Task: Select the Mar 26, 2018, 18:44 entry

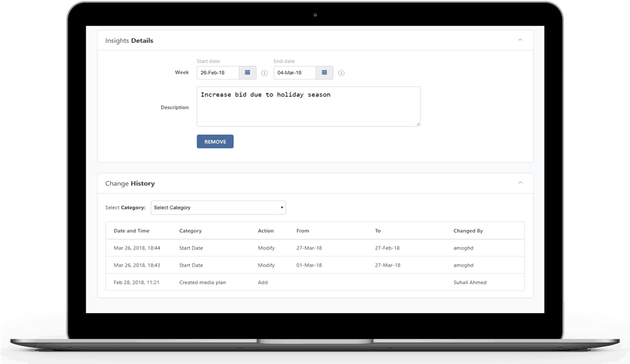Action: tap(315, 248)
